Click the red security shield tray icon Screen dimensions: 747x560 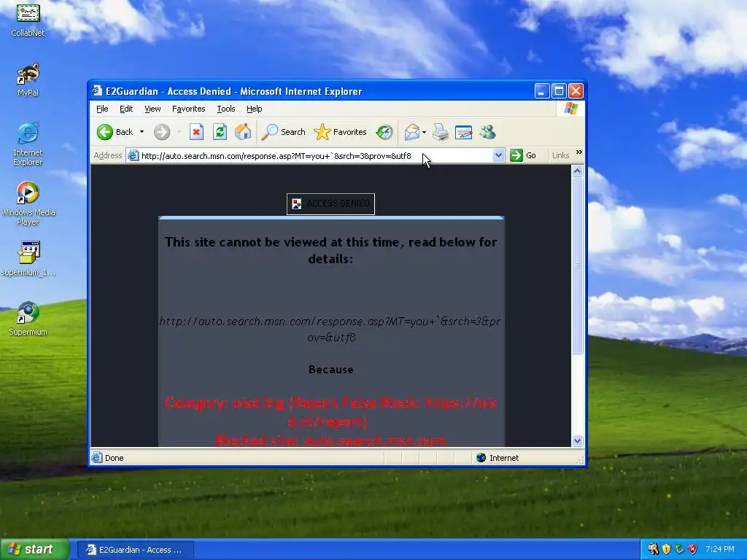693,550
